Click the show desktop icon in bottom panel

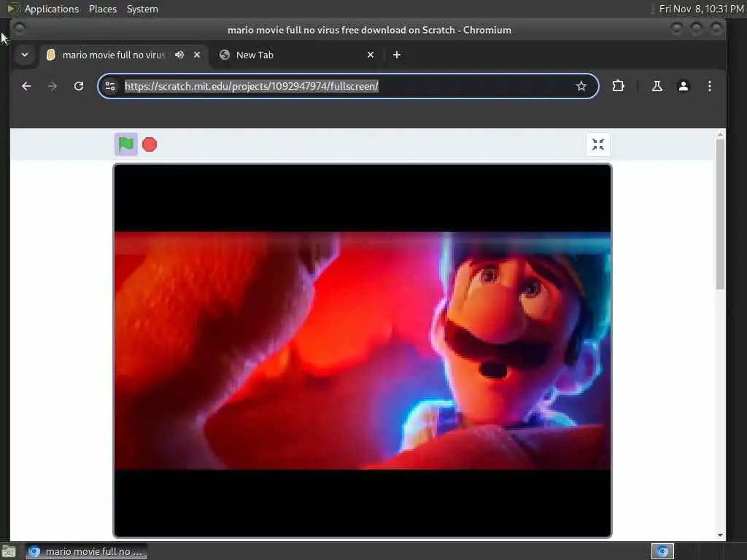click(x=9, y=551)
